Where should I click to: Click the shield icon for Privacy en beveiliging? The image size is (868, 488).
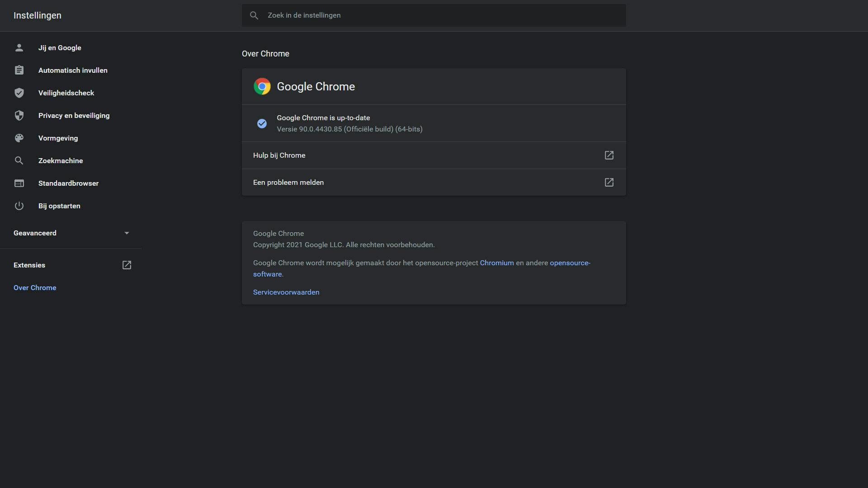pyautogui.click(x=19, y=115)
